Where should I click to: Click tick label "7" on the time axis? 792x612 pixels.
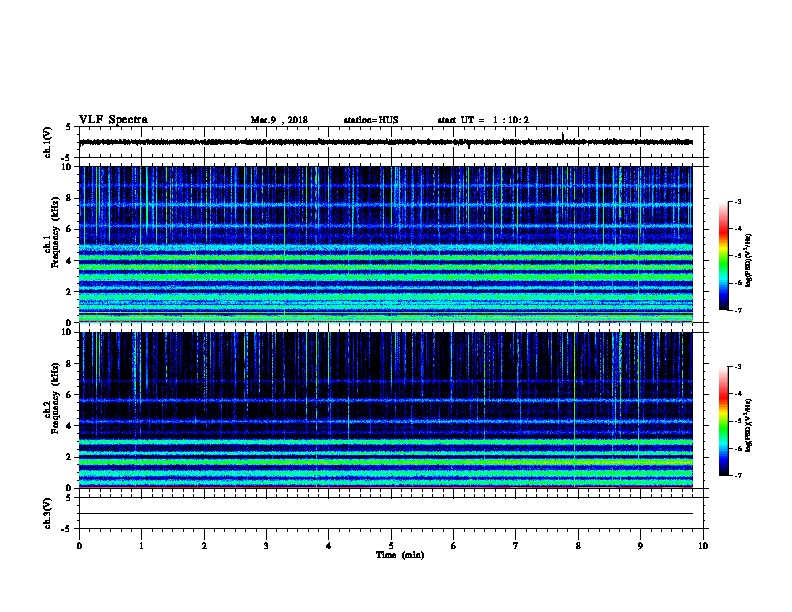click(516, 546)
